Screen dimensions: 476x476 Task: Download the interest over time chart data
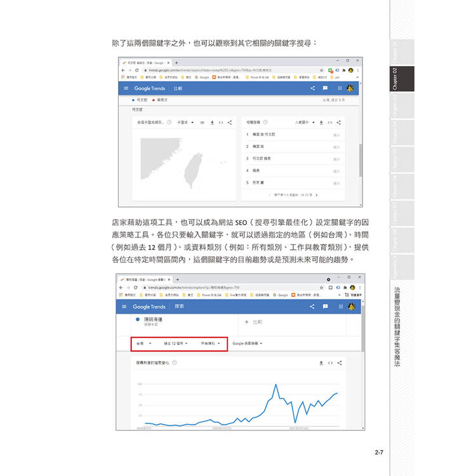[x=321, y=363]
